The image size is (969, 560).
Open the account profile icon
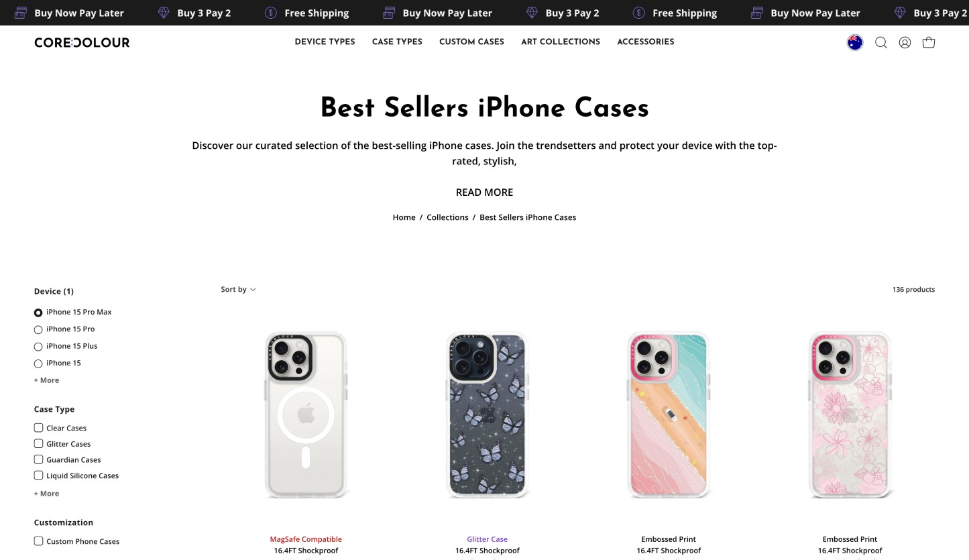[x=905, y=42]
